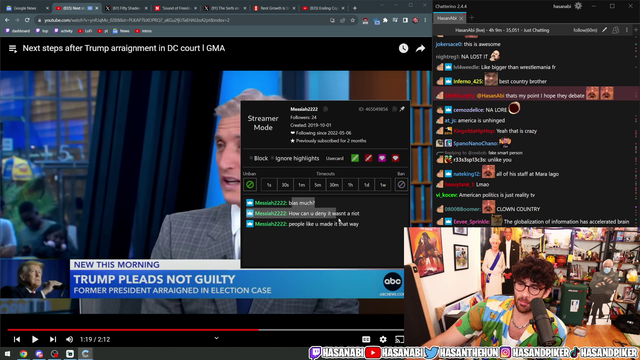Switch to Ending Co YouTube tab
The width and height of the screenshot is (640, 360).
pos(324,8)
